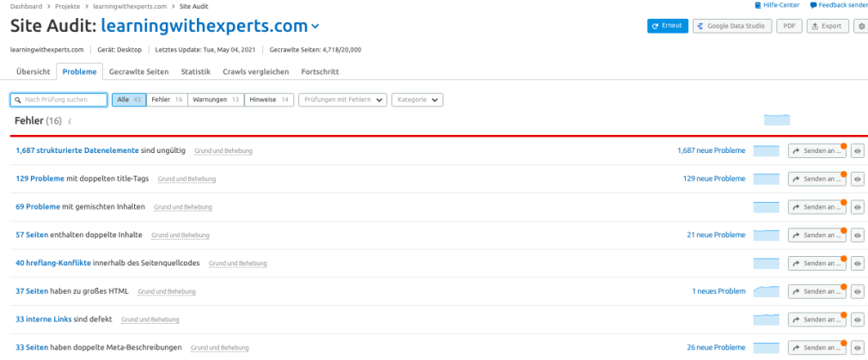Open learningwithexperts.com breadcrumb
Screen dimensions: 868x360
pos(130,6)
